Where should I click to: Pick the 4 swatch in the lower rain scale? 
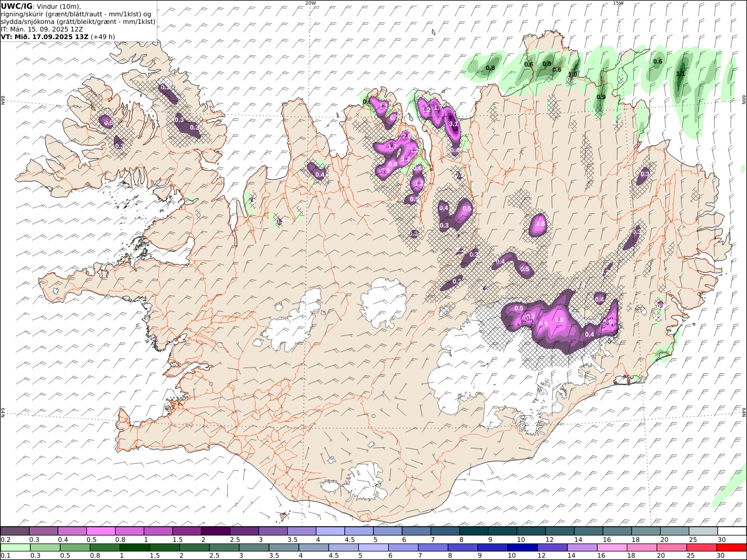click(x=313, y=547)
